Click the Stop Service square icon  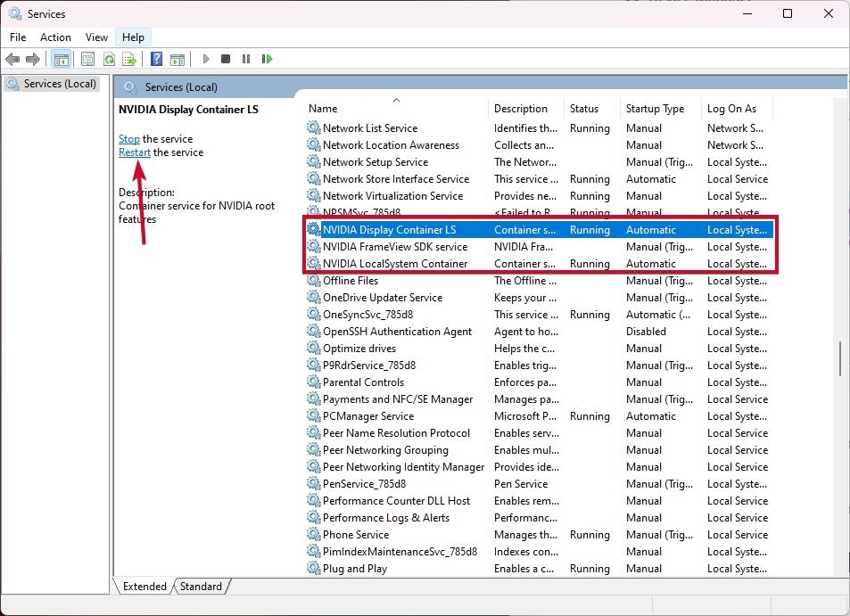point(226,59)
